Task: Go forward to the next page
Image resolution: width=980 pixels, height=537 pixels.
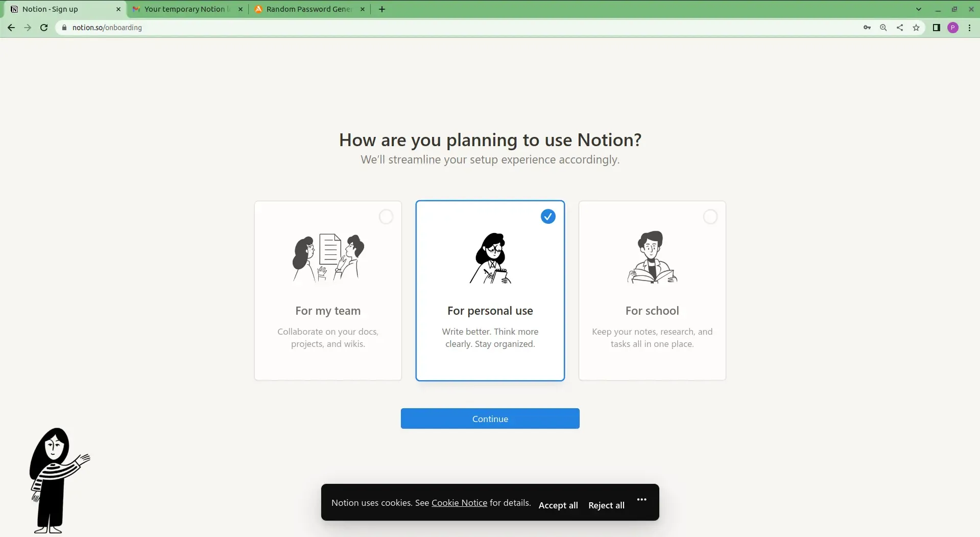Action: tap(28, 28)
